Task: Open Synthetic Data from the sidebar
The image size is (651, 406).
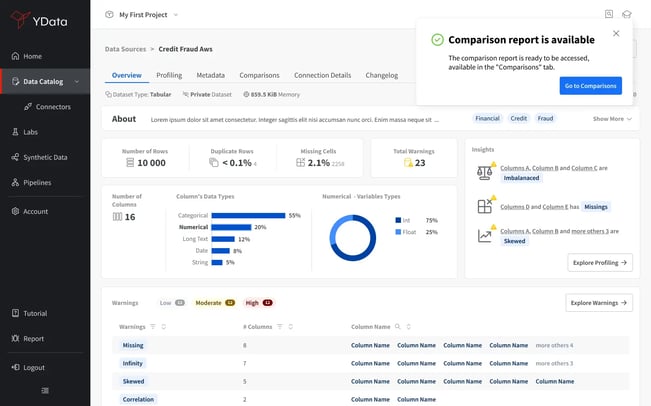Action: tap(39, 157)
